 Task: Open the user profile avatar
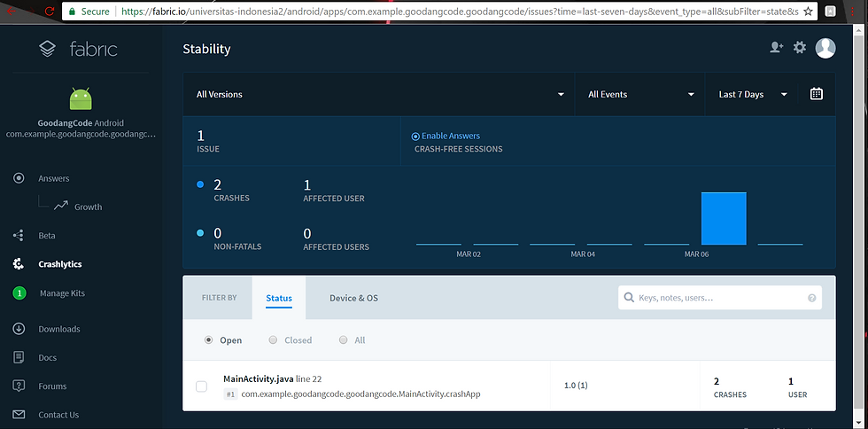coord(825,48)
